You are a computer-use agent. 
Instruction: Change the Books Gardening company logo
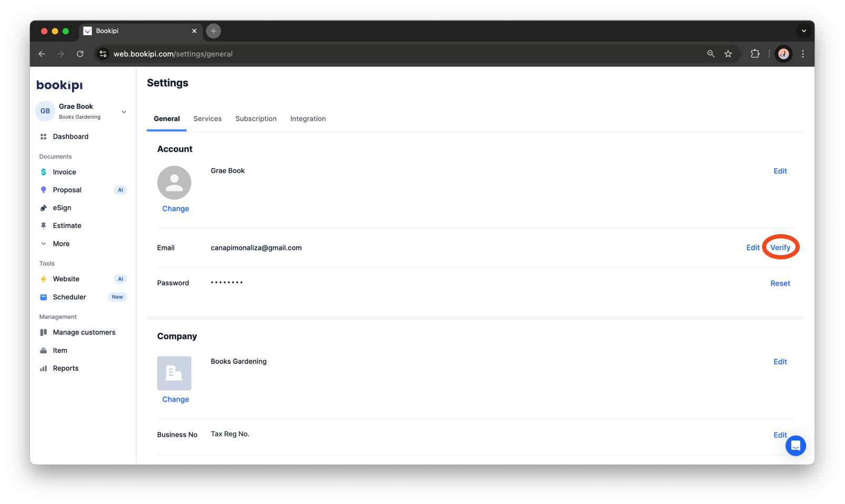[x=175, y=399]
